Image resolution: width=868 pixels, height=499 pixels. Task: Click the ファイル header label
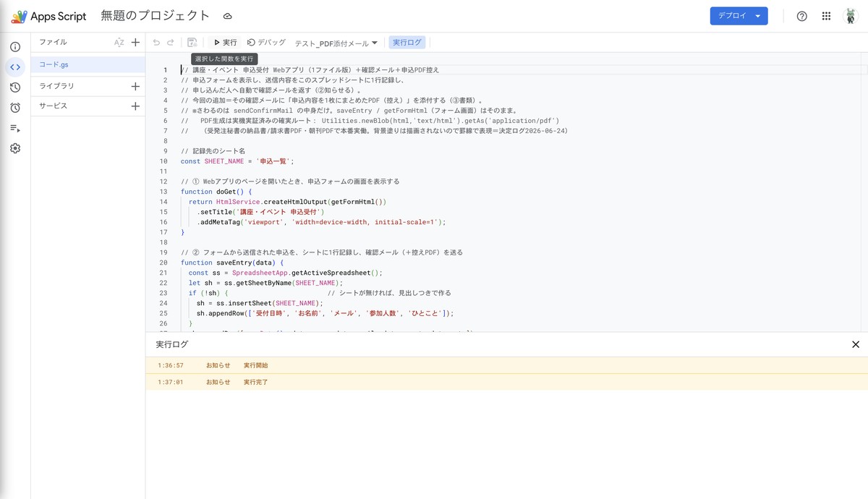53,43
